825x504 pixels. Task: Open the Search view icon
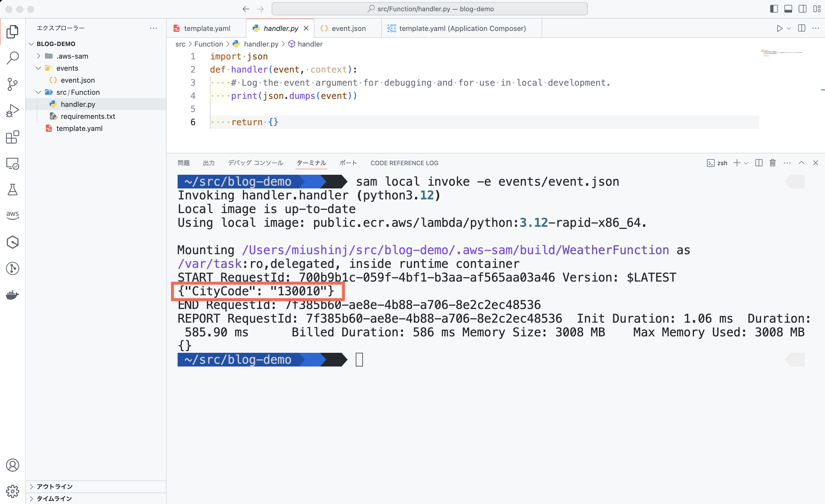[12, 58]
